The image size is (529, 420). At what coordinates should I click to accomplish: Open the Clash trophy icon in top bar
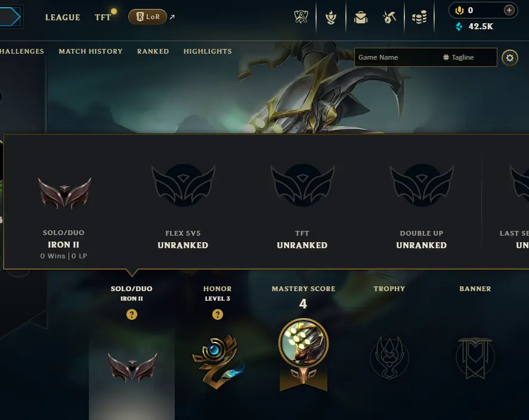(301, 17)
